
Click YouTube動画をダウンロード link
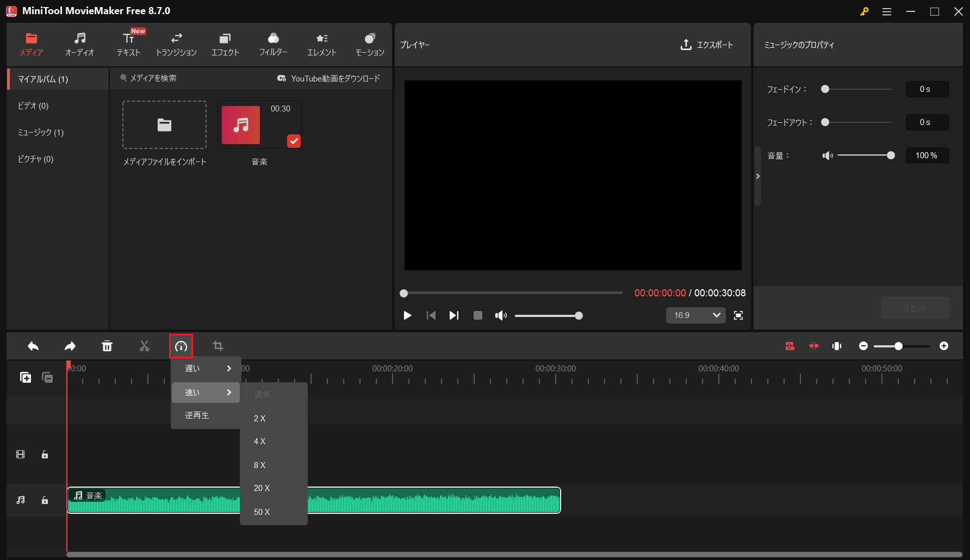[328, 78]
